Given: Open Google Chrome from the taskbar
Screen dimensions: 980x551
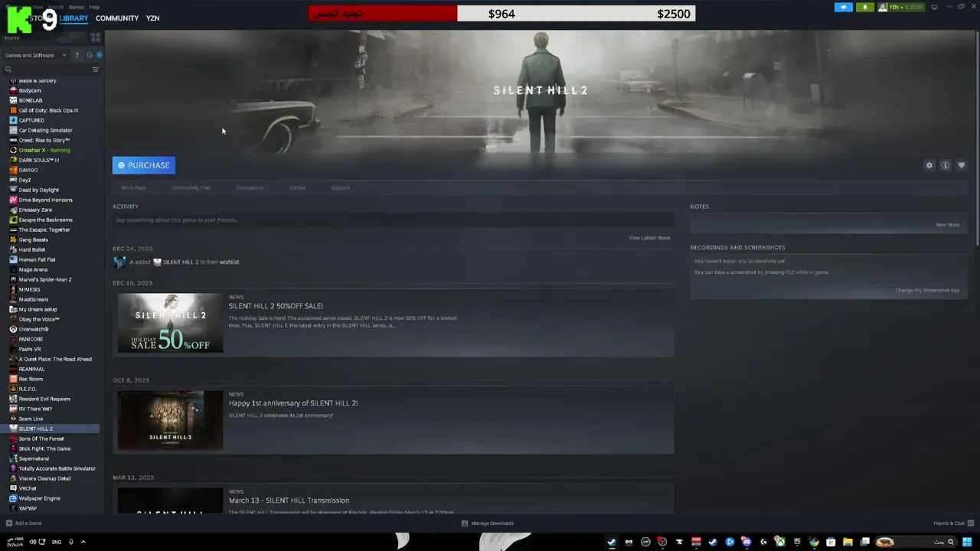Looking at the screenshot, I should click(x=814, y=542).
